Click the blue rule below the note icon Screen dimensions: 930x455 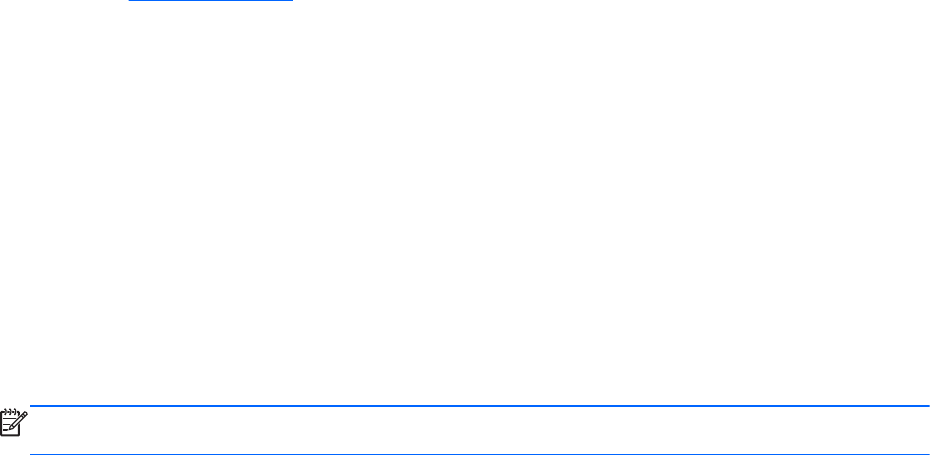pos(479,454)
